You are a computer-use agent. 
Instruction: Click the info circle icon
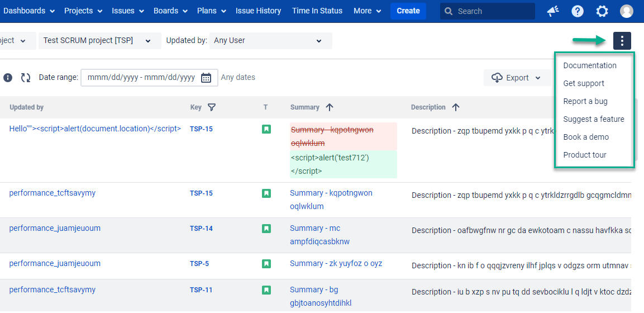point(8,78)
